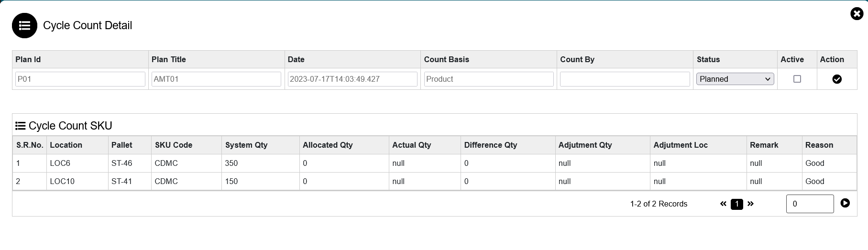
Task: Select the ST-41 pallet cell
Action: pos(121,181)
